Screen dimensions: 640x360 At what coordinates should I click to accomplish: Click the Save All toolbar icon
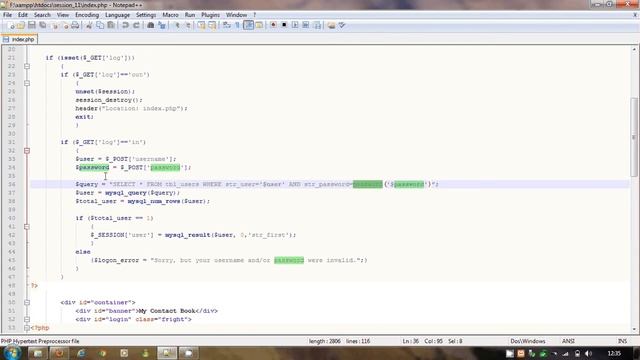(x=42, y=25)
